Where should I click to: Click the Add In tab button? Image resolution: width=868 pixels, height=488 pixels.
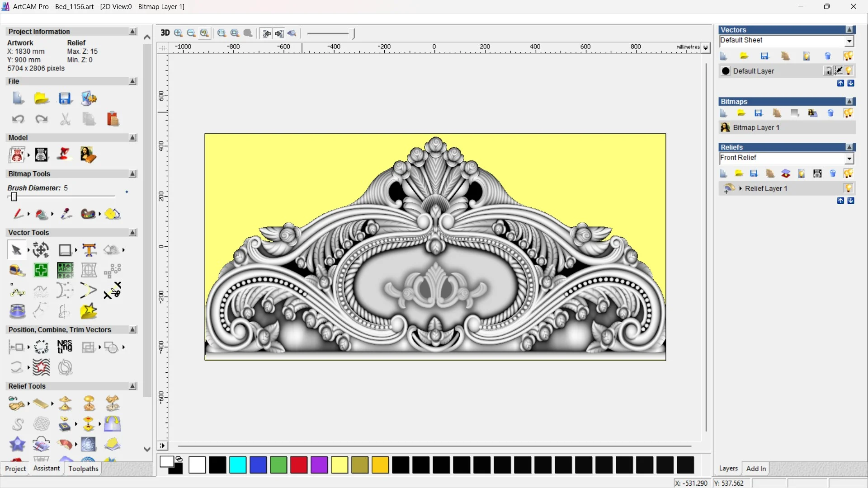pyautogui.click(x=756, y=469)
